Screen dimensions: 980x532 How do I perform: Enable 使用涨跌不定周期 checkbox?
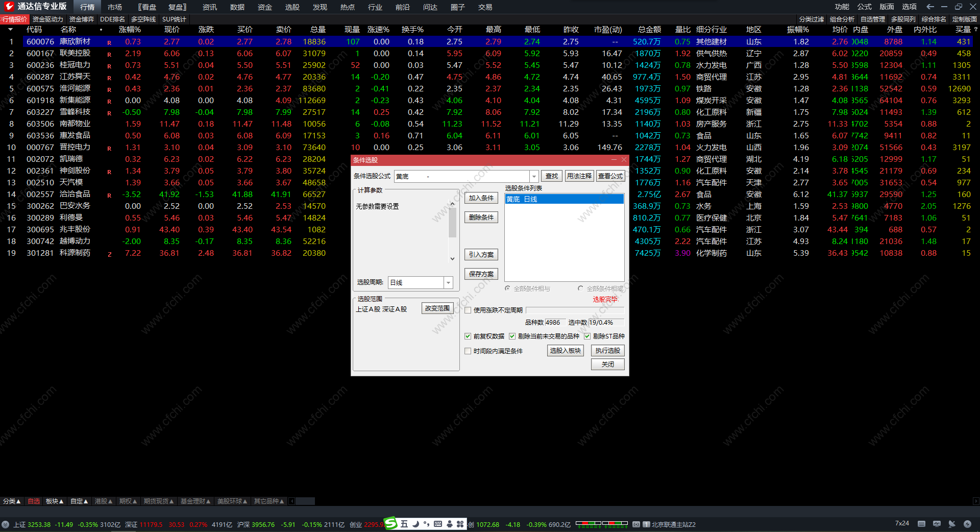point(468,310)
